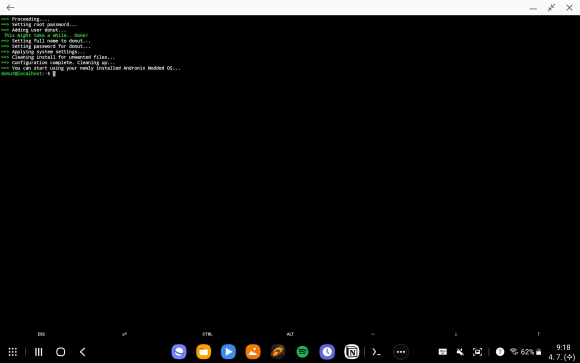Viewport: 580px width, 363px height.
Task: Open Wi-Fi status in the tray
Action: (514, 352)
